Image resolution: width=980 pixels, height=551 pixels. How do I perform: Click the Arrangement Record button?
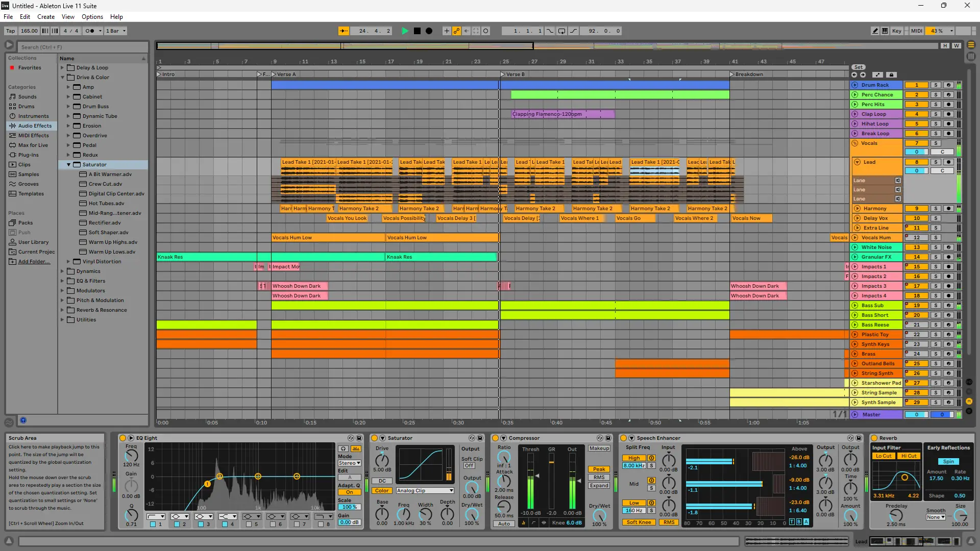coord(429,31)
